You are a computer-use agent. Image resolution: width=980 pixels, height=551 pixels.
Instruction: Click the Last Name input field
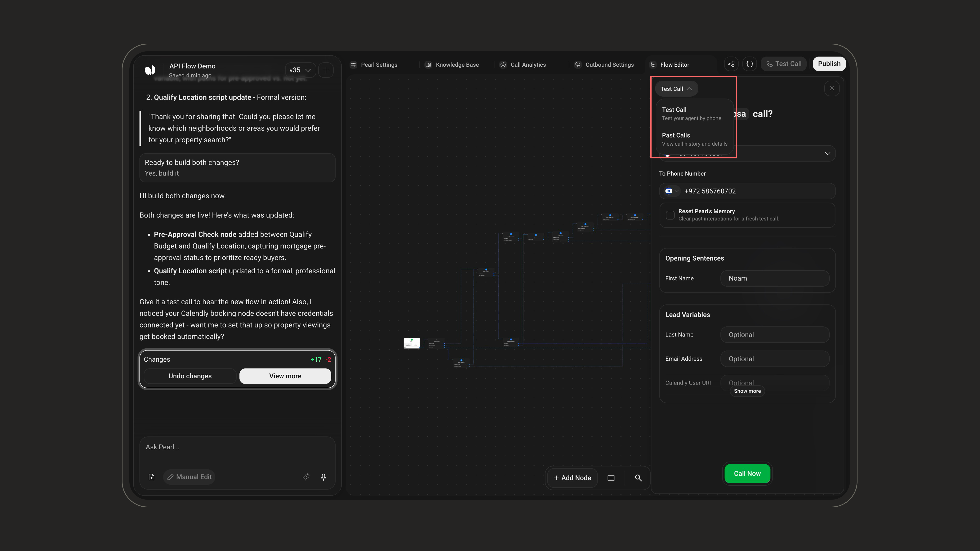point(775,335)
